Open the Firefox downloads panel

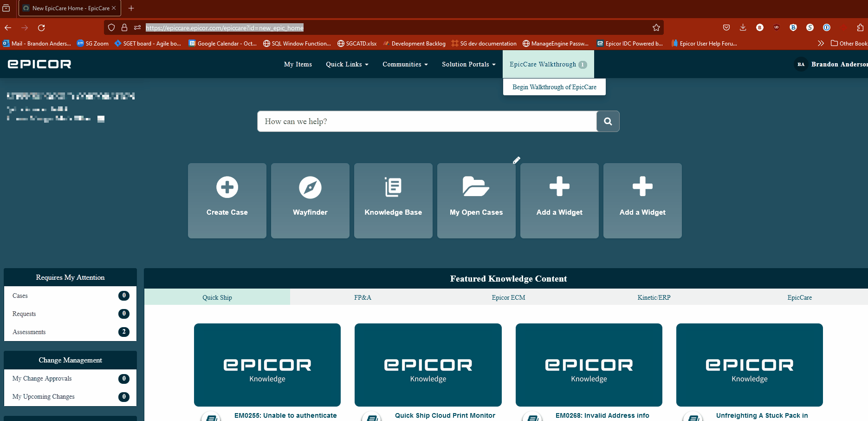tap(743, 28)
